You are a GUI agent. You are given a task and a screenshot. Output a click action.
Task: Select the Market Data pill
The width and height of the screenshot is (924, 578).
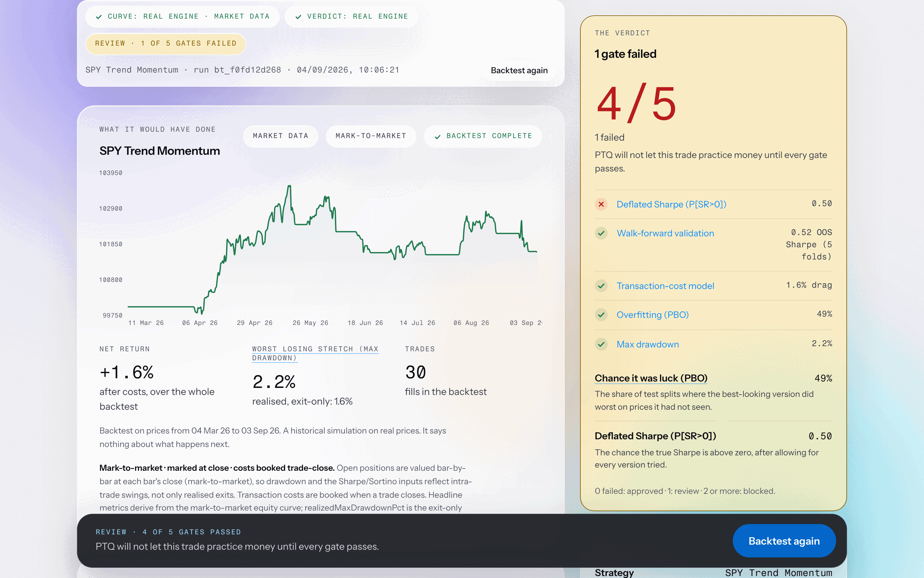tap(281, 136)
